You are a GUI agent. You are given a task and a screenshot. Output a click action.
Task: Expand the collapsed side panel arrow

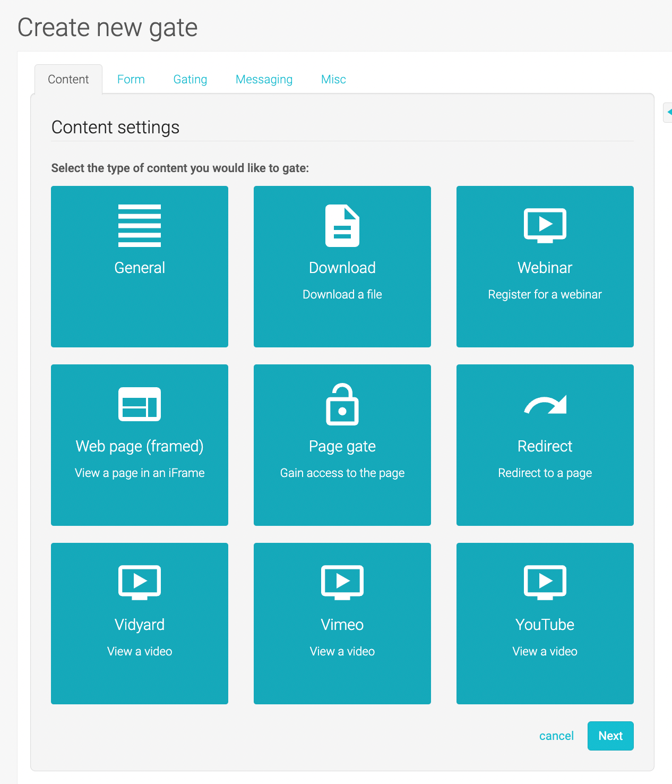click(x=668, y=112)
